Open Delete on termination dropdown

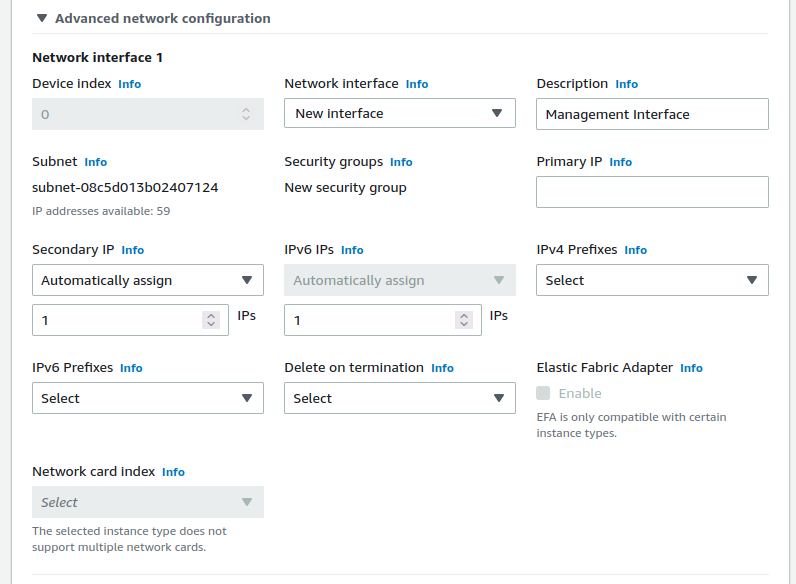(x=399, y=398)
